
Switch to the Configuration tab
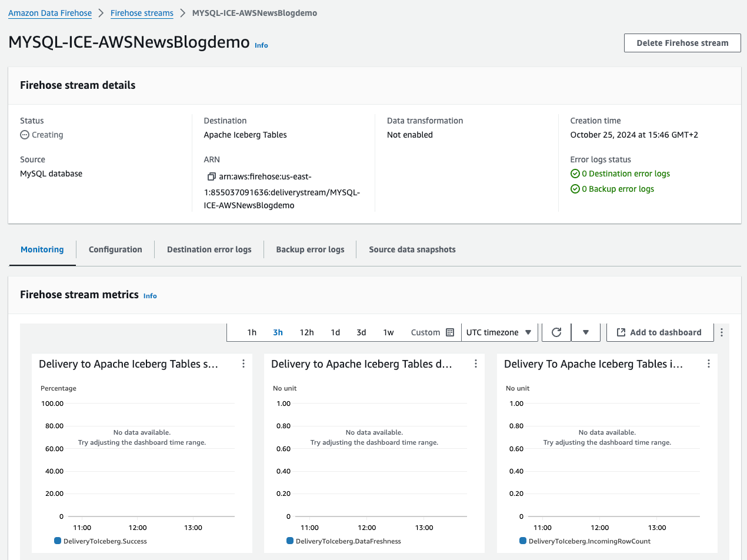point(115,249)
